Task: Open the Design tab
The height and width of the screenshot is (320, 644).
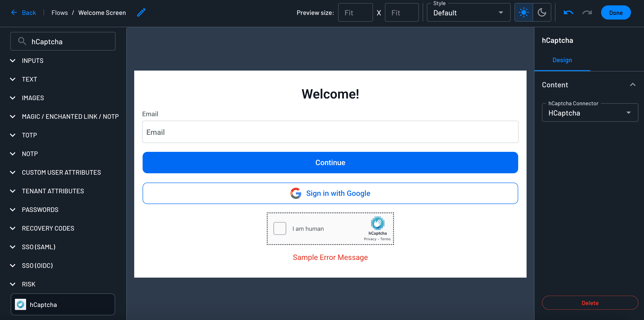Action: [562, 60]
